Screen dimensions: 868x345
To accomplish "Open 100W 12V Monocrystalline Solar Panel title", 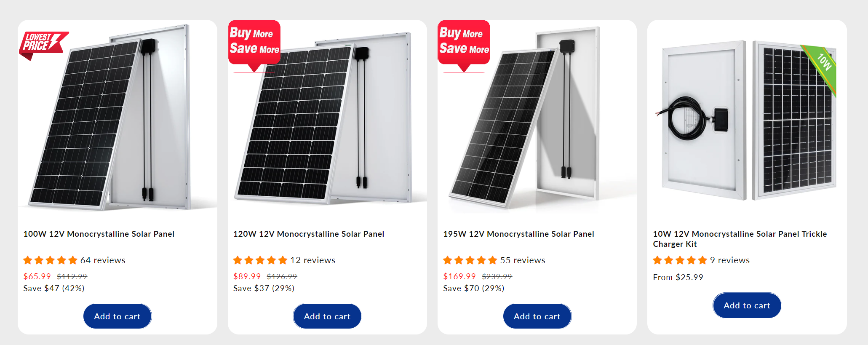I will 99,234.
